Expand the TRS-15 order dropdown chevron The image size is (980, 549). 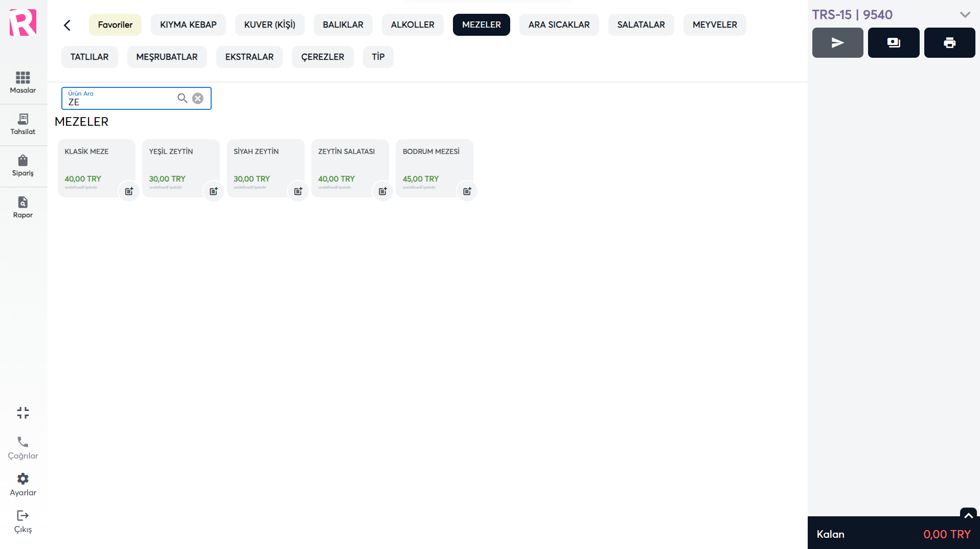click(965, 15)
